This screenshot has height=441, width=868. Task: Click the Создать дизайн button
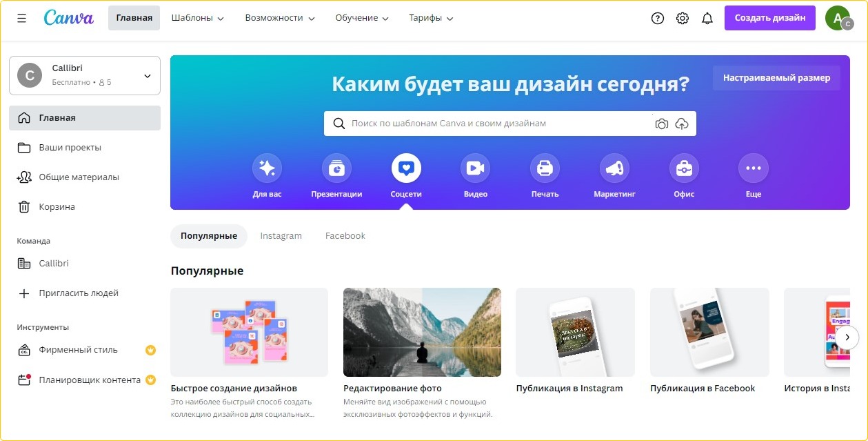769,18
